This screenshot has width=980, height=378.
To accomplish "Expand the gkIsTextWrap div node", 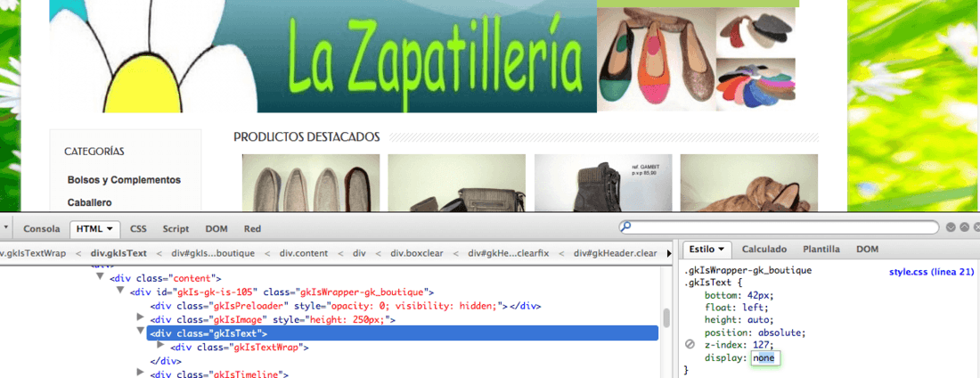I will coord(160,345).
